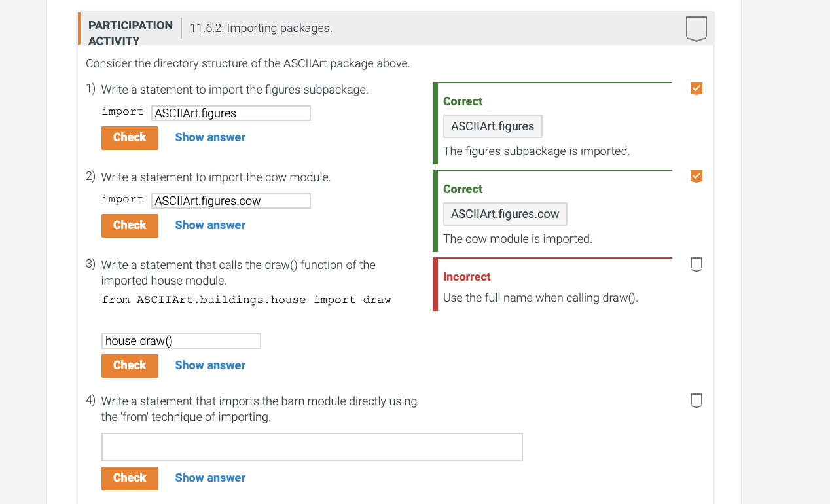Click the Participation Activity title label

(x=130, y=33)
